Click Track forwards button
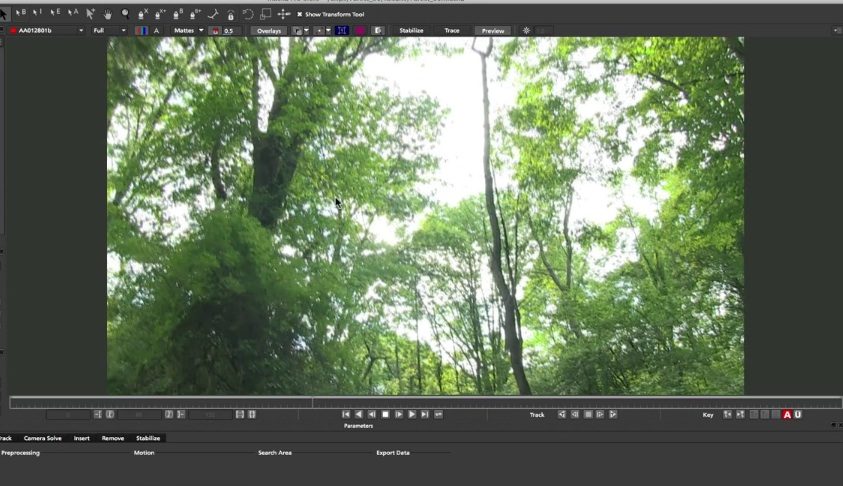 pos(613,414)
